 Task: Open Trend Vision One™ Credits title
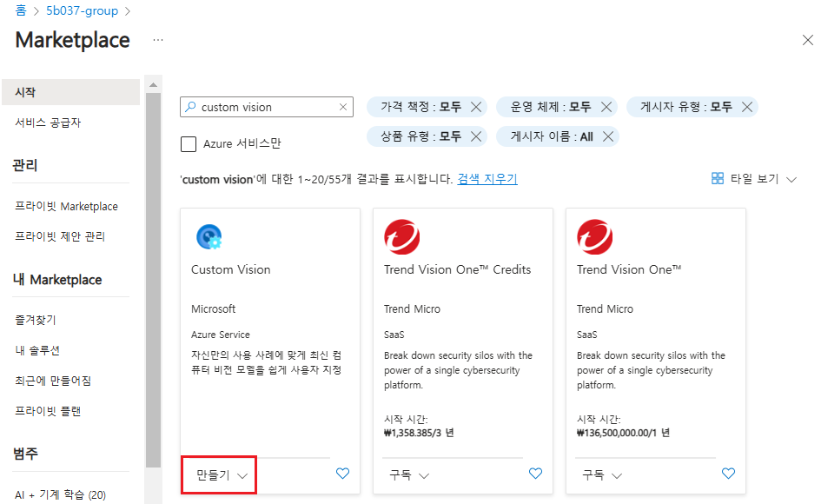(457, 269)
